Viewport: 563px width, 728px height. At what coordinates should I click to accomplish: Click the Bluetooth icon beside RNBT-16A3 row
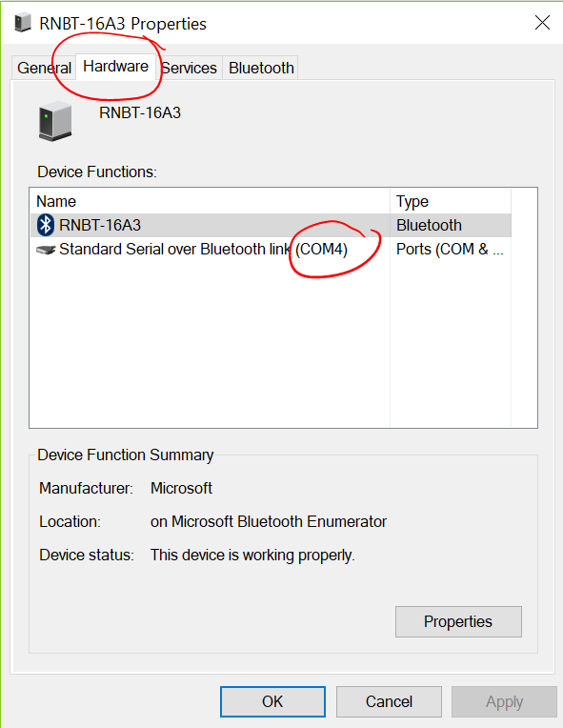(46, 225)
